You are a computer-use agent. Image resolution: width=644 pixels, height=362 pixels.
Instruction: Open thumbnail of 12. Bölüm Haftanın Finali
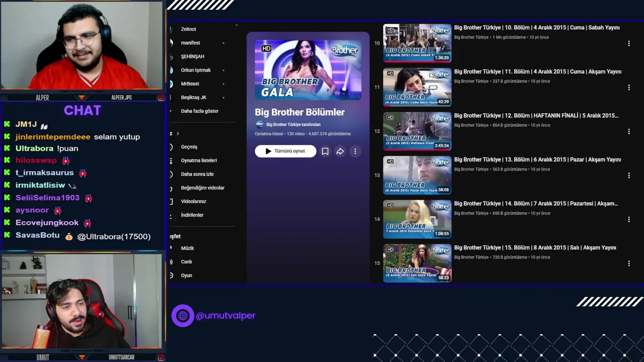(x=417, y=131)
